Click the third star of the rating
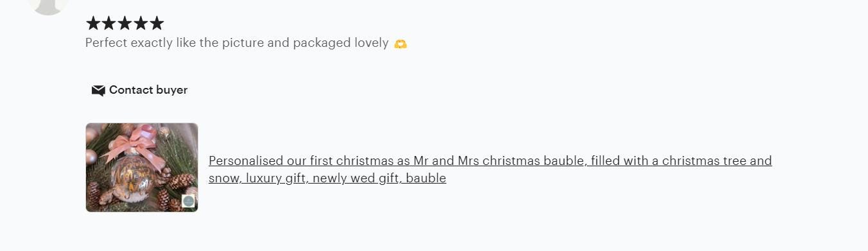Image resolution: width=868 pixels, height=251 pixels. coord(125,24)
